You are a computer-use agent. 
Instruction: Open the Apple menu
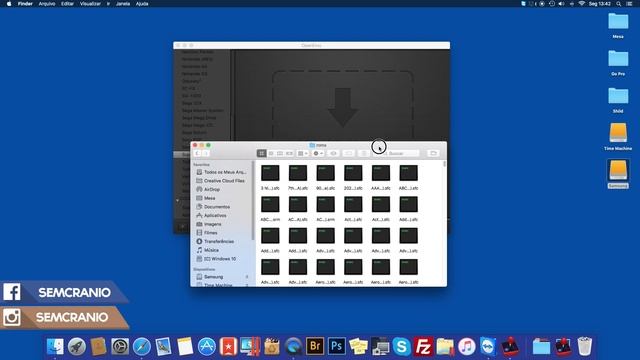[x=9, y=4]
